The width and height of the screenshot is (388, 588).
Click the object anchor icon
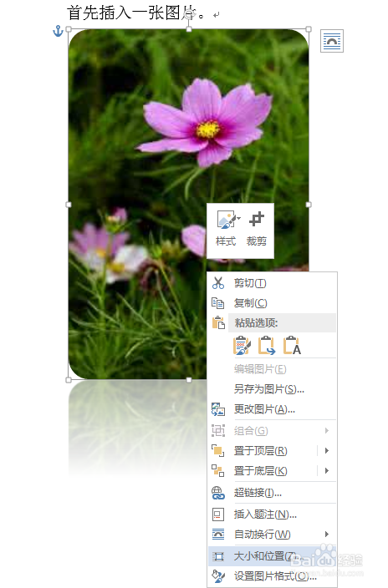pyautogui.click(x=58, y=31)
